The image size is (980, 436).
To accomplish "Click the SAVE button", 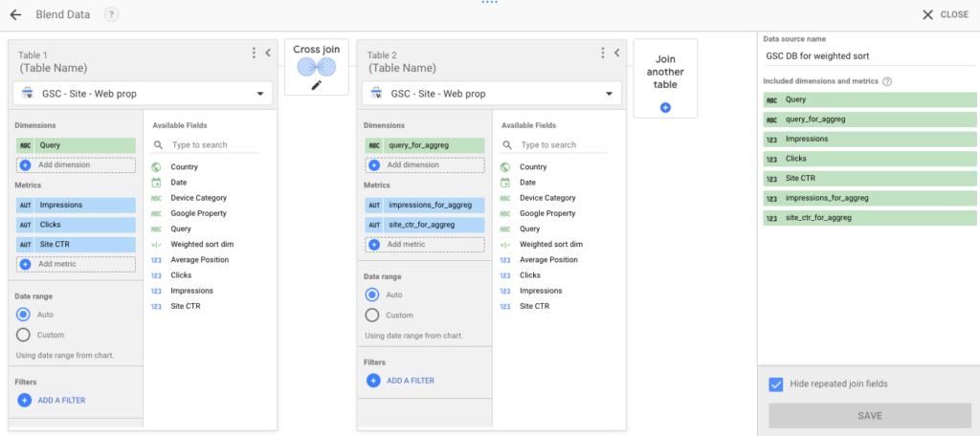I will click(x=869, y=415).
